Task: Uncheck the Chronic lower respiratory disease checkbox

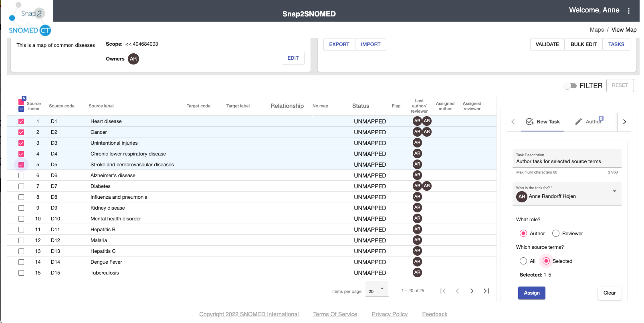Action: click(x=21, y=154)
